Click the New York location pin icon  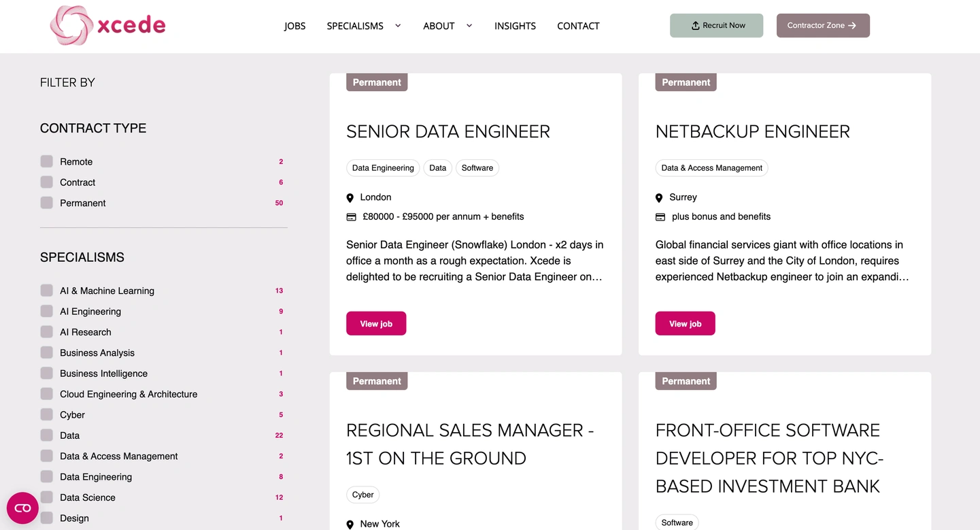pyautogui.click(x=350, y=525)
